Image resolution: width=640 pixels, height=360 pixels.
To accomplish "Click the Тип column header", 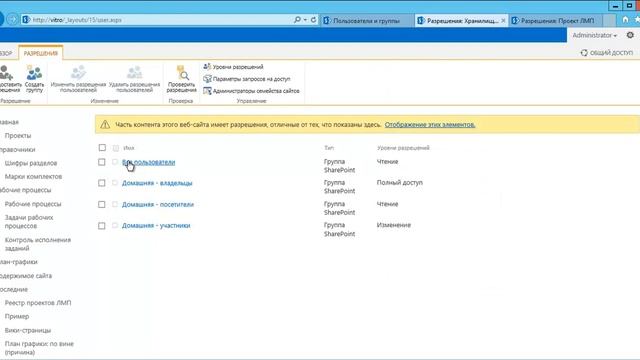I will pyautogui.click(x=329, y=148).
